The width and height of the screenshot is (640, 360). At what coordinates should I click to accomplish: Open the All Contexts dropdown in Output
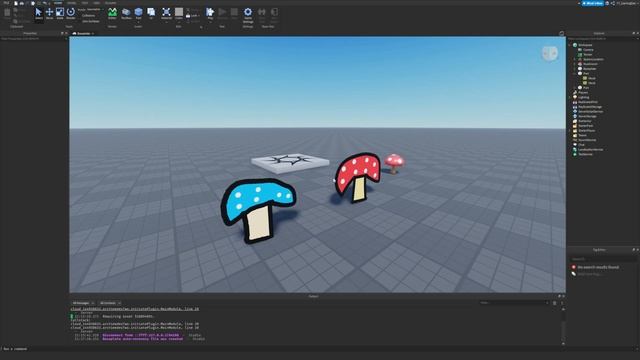[x=110, y=303]
